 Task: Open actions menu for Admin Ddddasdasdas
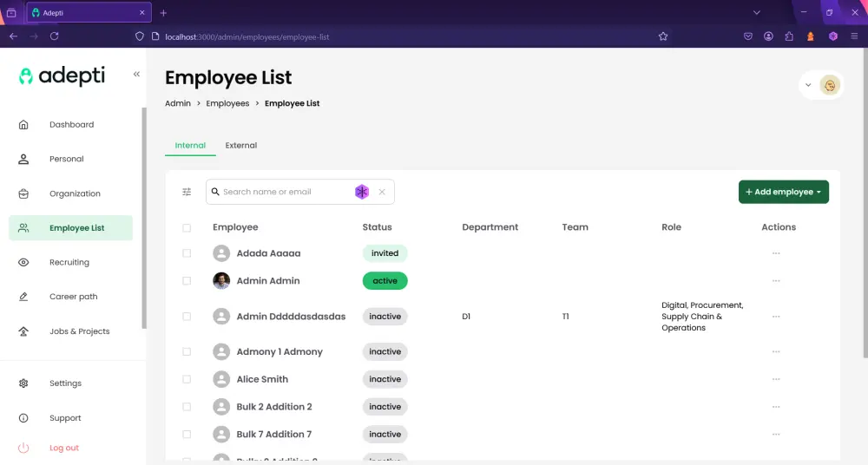point(776,316)
